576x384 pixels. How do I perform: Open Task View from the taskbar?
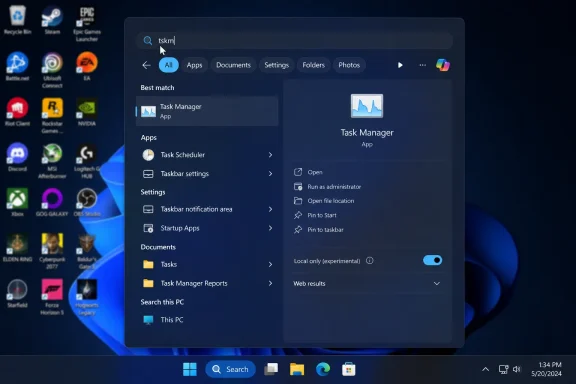[271, 369]
